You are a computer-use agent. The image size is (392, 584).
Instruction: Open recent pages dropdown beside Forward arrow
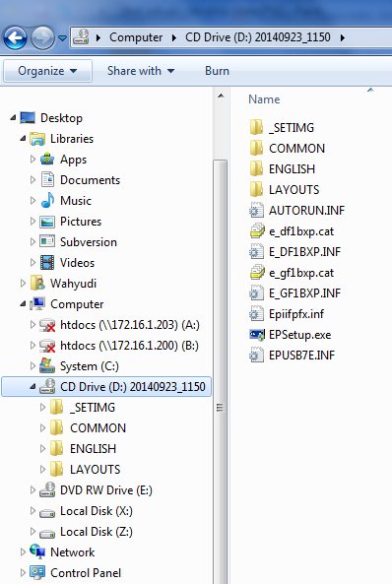(63, 38)
